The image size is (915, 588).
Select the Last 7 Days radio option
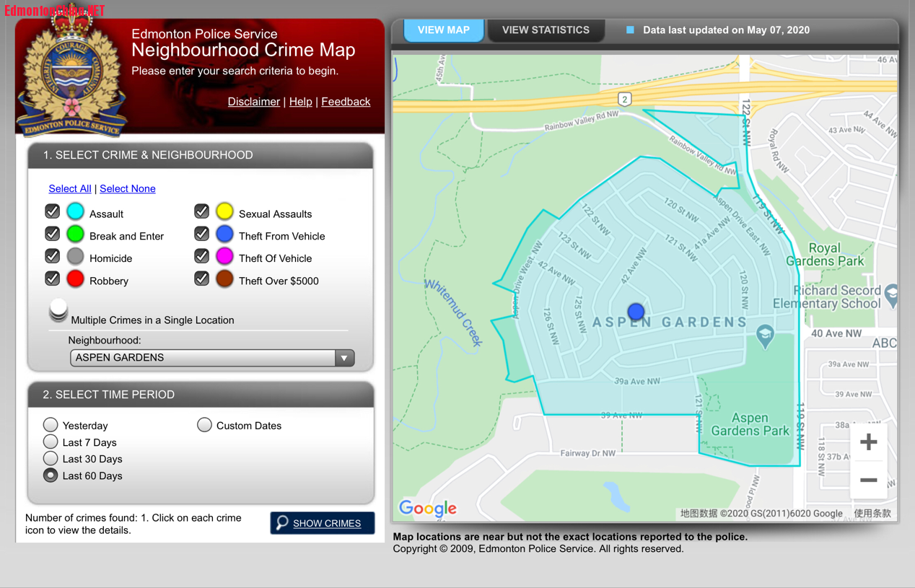[51, 442]
